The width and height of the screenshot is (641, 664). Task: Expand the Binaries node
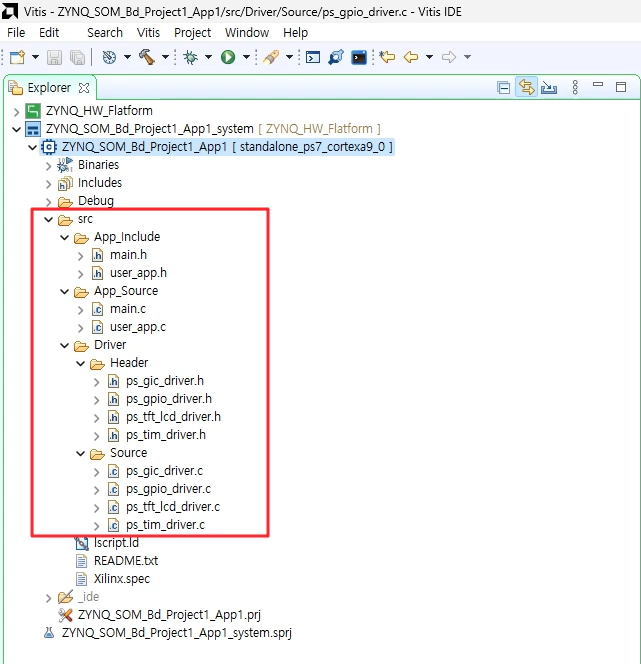pyautogui.click(x=49, y=166)
